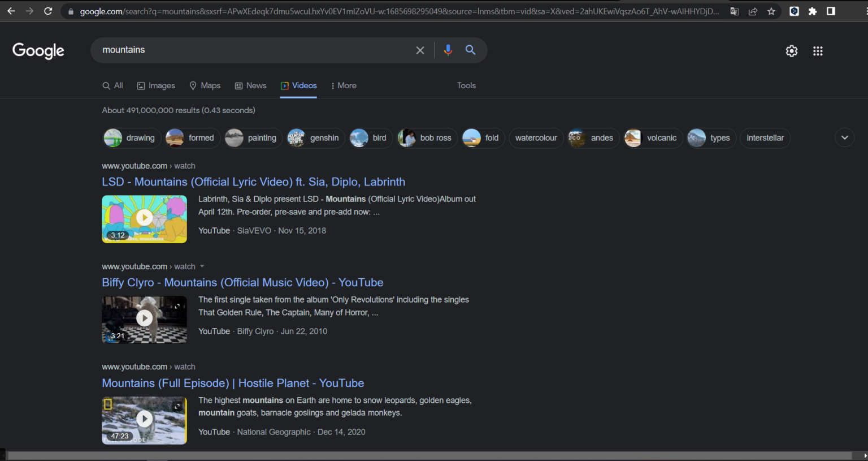The image size is (868, 461).
Task: Click the magnifying glass search icon
Action: (x=470, y=50)
